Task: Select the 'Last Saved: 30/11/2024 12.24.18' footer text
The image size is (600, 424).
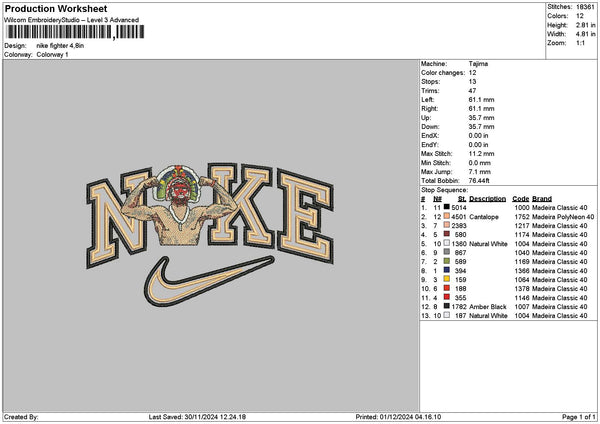Action: [197, 417]
